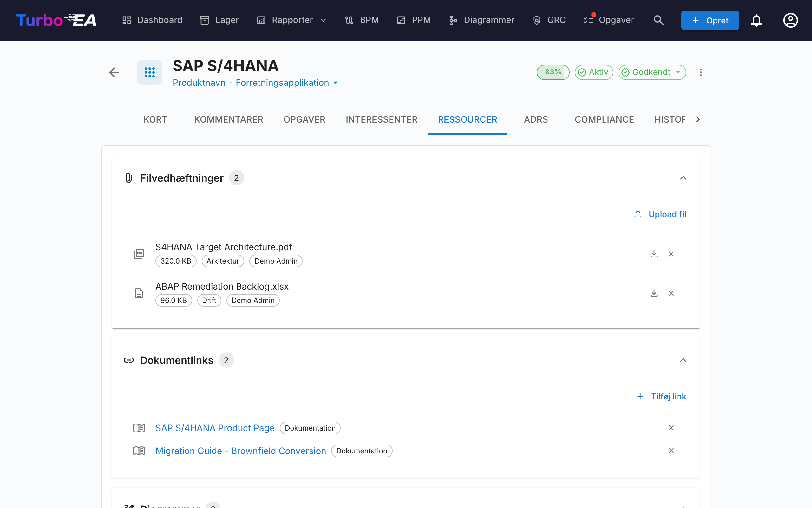Open Migration Guide - Brownfield Conversion link
812x508 pixels.
pyautogui.click(x=240, y=451)
